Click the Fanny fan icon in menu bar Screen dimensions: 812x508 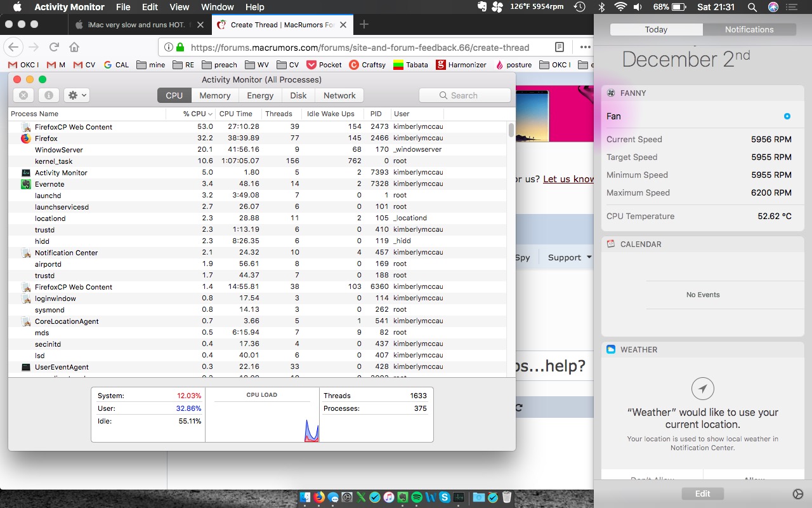click(x=497, y=7)
